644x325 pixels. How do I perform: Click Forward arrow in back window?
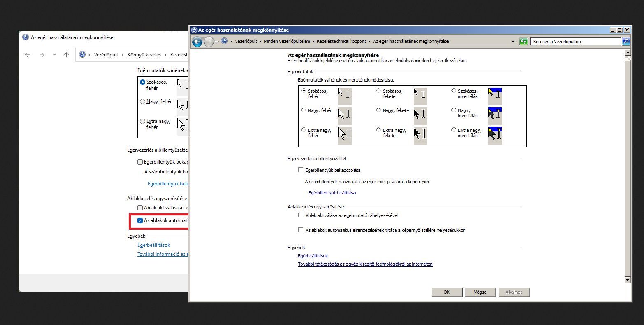pos(42,55)
